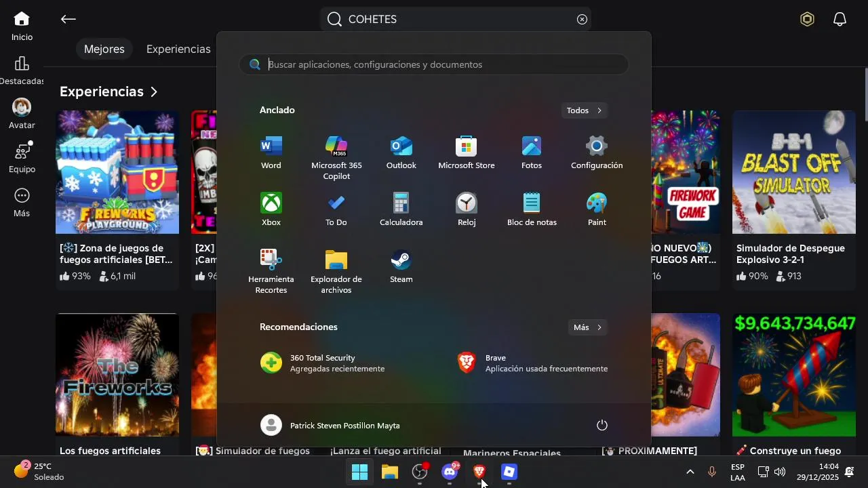The width and height of the screenshot is (868, 488).
Task: Switch to Experiencias tab
Action: click(x=178, y=49)
